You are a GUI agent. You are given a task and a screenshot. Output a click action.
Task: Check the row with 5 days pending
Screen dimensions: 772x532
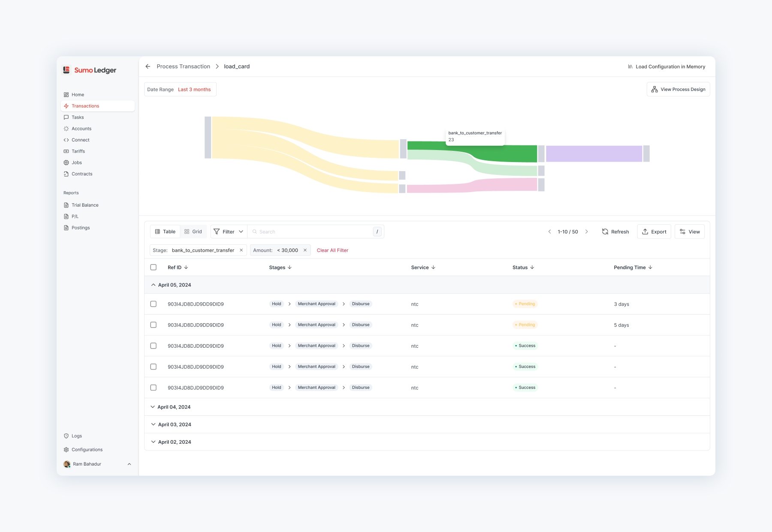pyautogui.click(x=154, y=325)
